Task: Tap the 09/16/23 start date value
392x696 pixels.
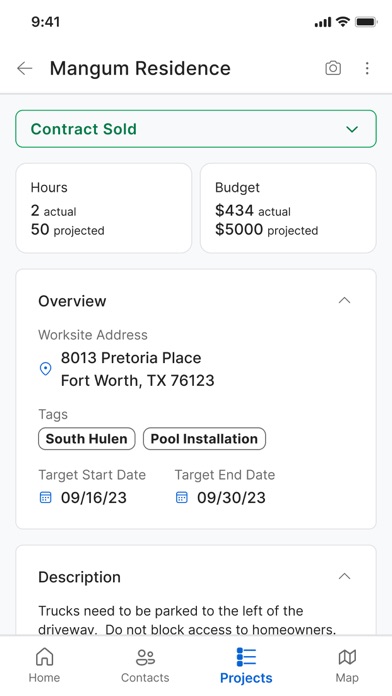Action: (94, 498)
